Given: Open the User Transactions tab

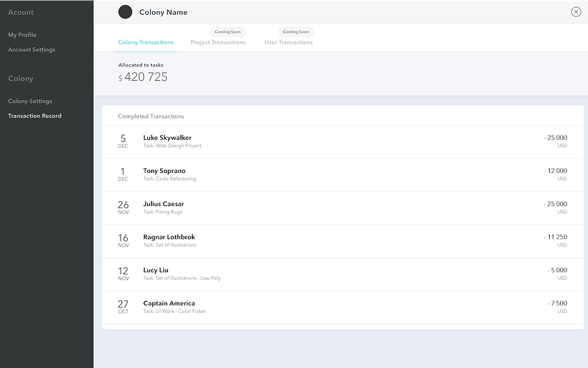Looking at the screenshot, I should click(x=289, y=43).
